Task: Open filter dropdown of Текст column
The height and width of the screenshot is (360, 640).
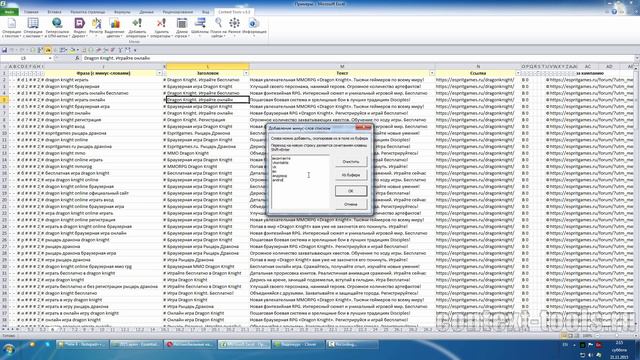Action: pyautogui.click(x=432, y=73)
